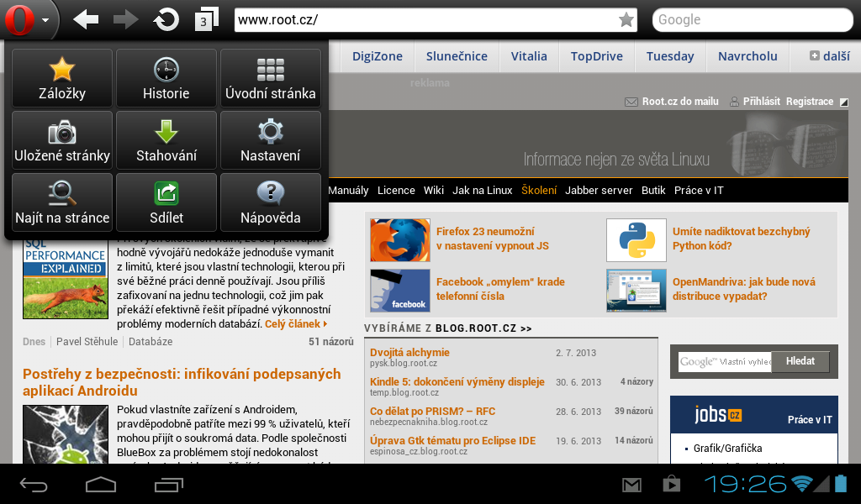The height and width of the screenshot is (504, 861).
Task: Open Uložené stránky saved pages
Action: (x=61, y=139)
